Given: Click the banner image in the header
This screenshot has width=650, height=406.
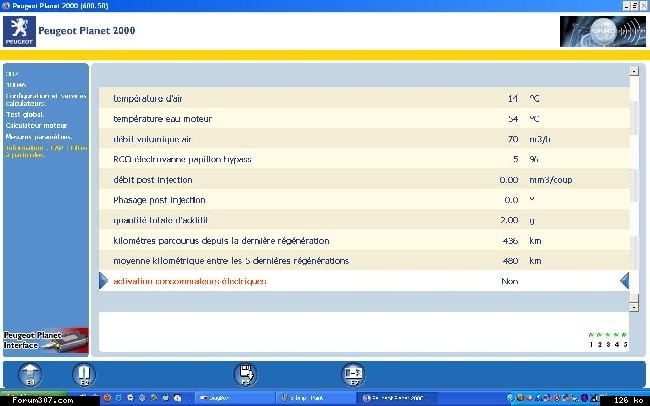Looking at the screenshot, I should coord(602,31).
